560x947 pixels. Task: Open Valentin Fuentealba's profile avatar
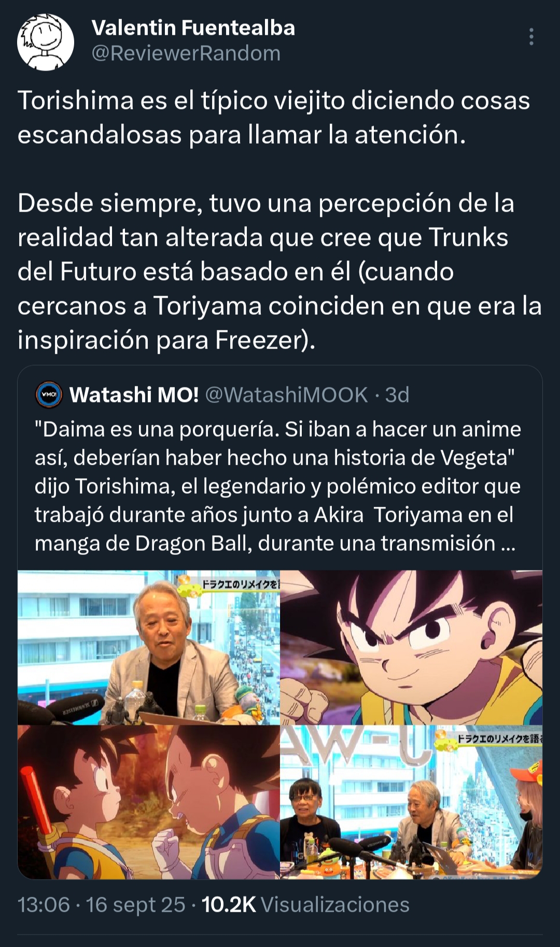tap(46, 42)
